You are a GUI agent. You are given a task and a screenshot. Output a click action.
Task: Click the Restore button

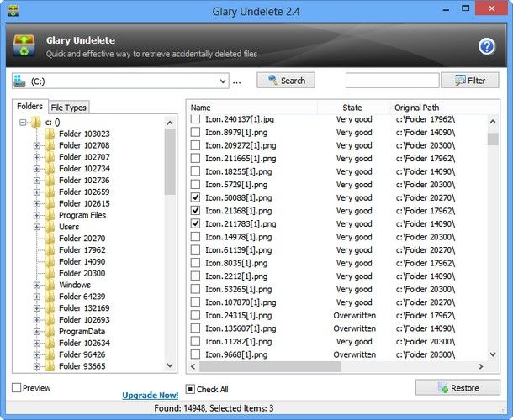pyautogui.click(x=457, y=387)
